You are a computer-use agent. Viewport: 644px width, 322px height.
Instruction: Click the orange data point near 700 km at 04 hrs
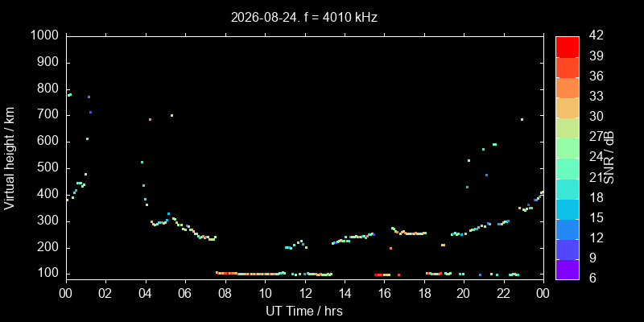click(x=150, y=119)
